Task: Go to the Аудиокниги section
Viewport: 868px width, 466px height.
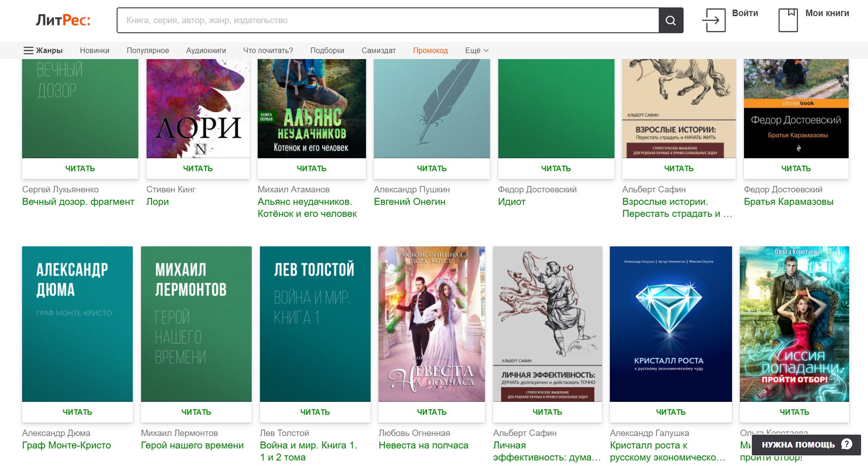Action: click(x=206, y=51)
